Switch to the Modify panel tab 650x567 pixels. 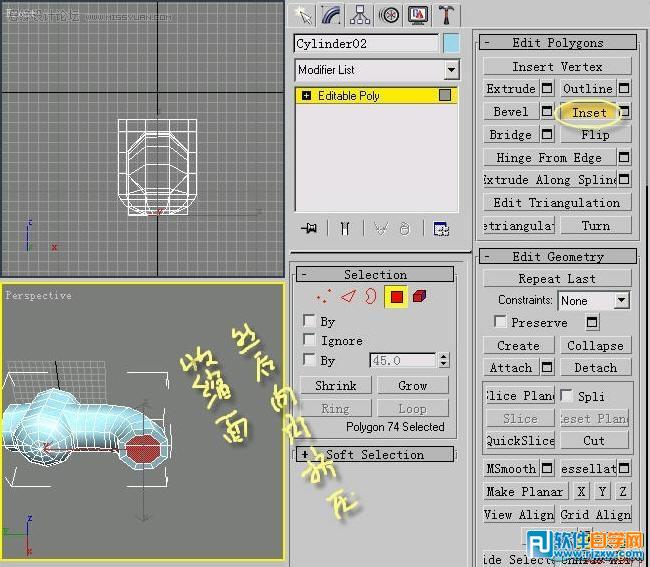point(331,15)
